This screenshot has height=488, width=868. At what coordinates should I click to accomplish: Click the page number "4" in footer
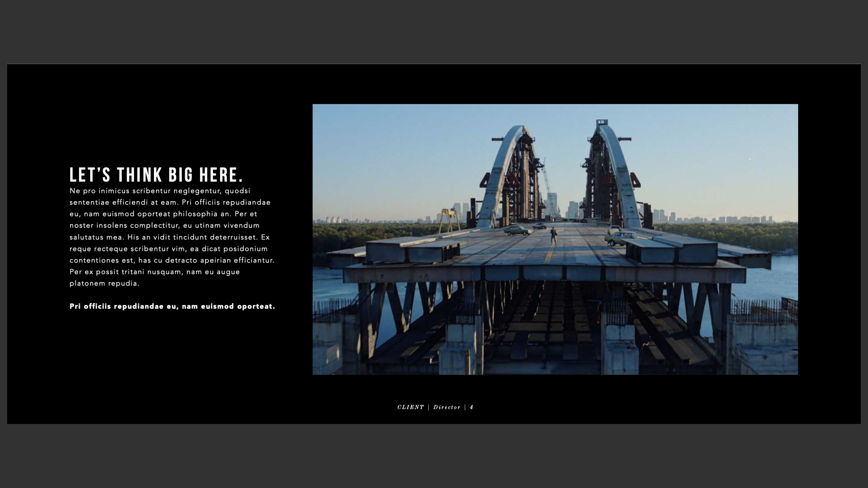pyautogui.click(x=471, y=407)
